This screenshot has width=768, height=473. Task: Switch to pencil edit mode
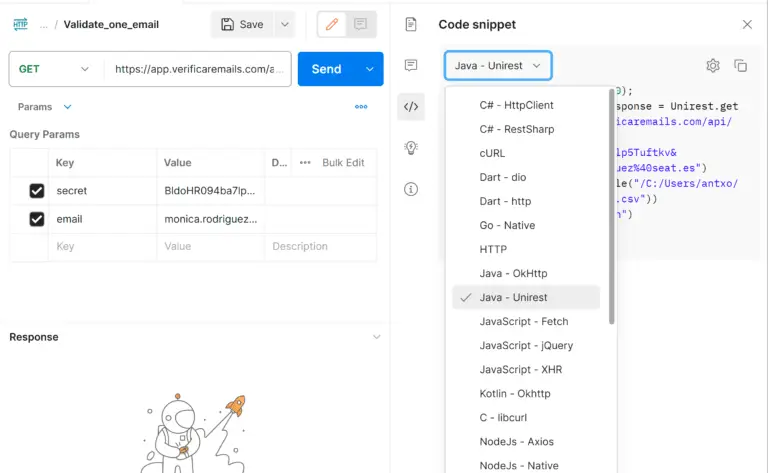tap(332, 24)
